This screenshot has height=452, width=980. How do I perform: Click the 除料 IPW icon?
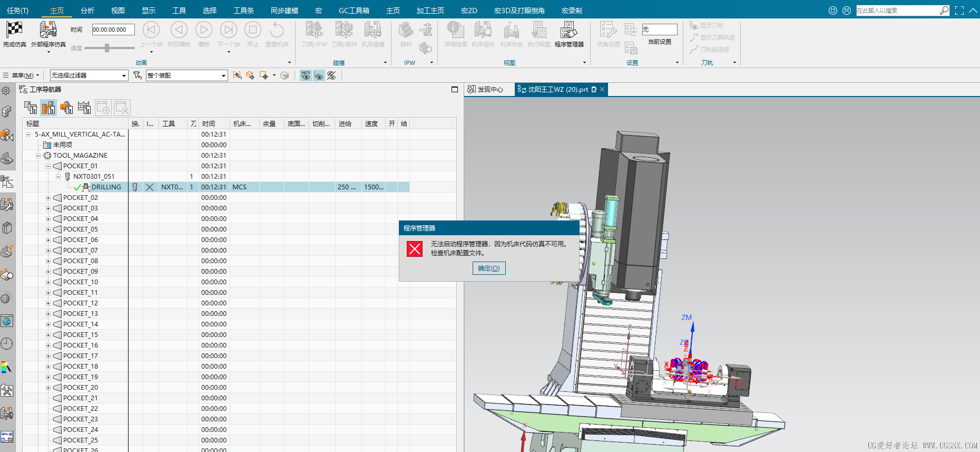pos(406,30)
